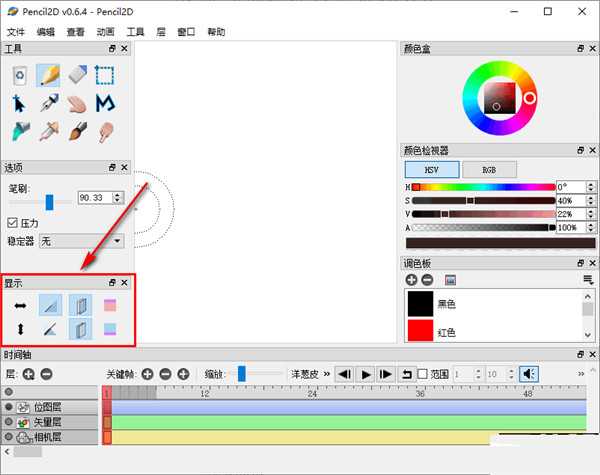Toggle outlines display button
The image size is (600, 475).
point(50,329)
